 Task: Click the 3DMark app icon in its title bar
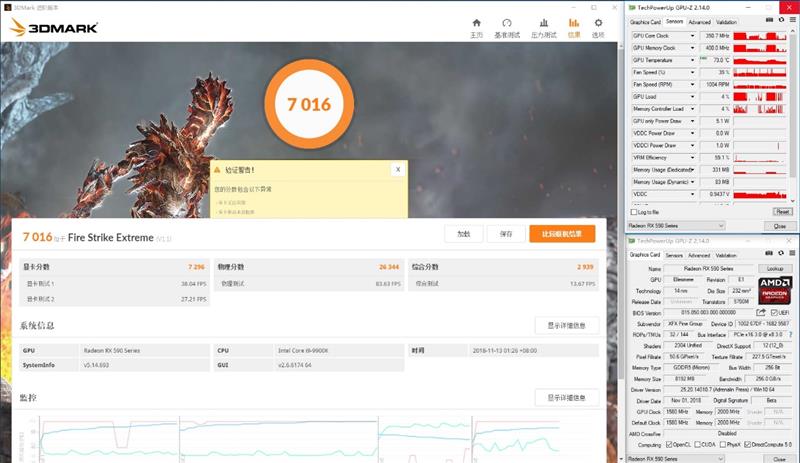8,8
